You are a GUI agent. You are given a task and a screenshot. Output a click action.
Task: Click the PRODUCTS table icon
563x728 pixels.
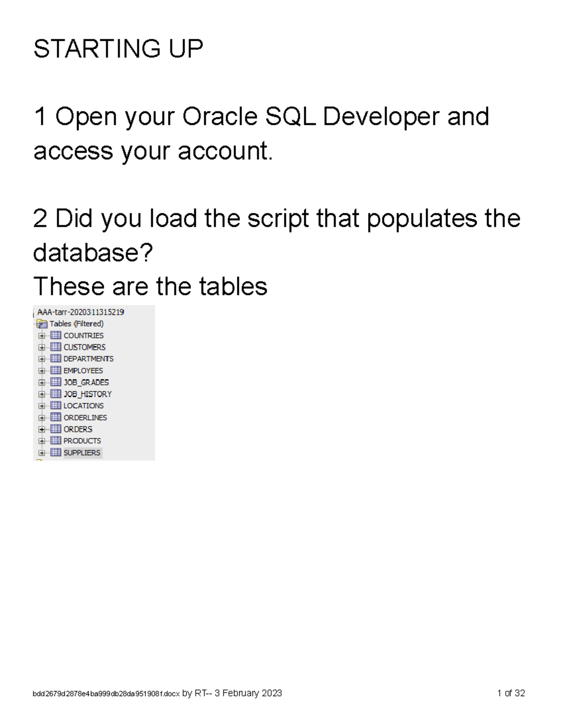56,441
